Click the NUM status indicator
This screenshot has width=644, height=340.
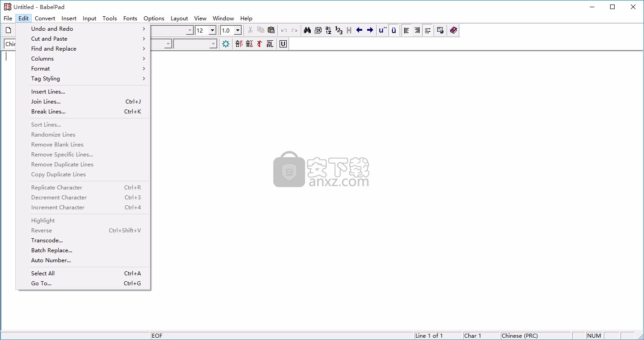pyautogui.click(x=594, y=335)
